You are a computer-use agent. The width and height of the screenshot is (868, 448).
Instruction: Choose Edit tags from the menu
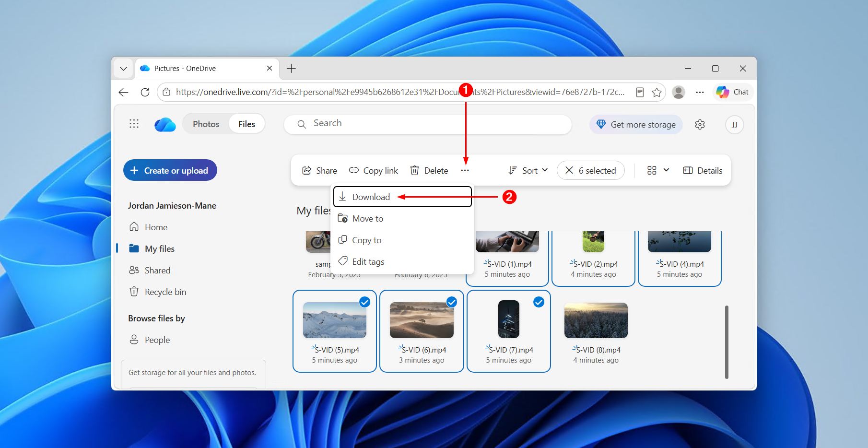[402, 261]
